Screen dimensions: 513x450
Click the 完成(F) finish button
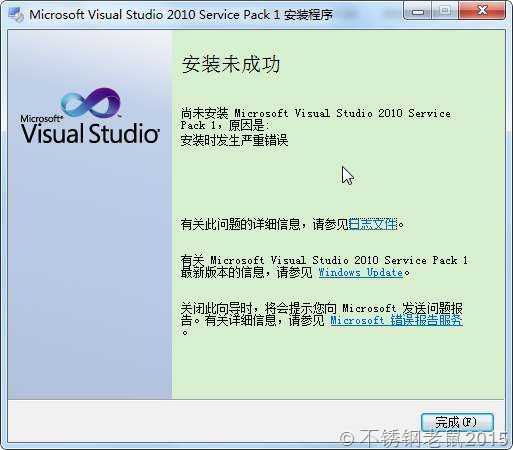point(457,422)
